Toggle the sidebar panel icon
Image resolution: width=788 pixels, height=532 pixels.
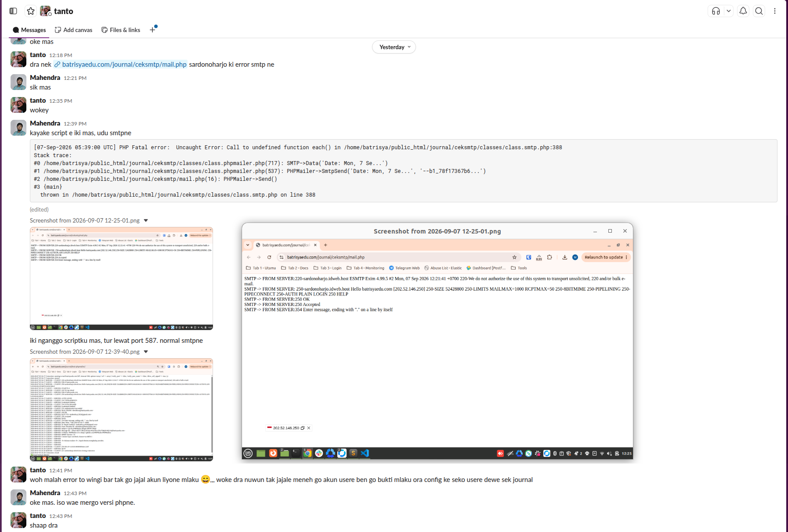[13, 11]
